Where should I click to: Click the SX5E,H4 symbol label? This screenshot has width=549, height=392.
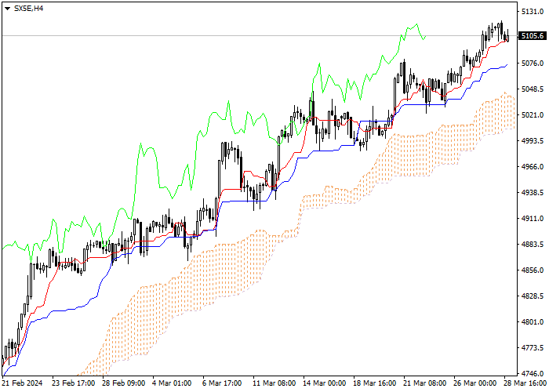coord(28,9)
